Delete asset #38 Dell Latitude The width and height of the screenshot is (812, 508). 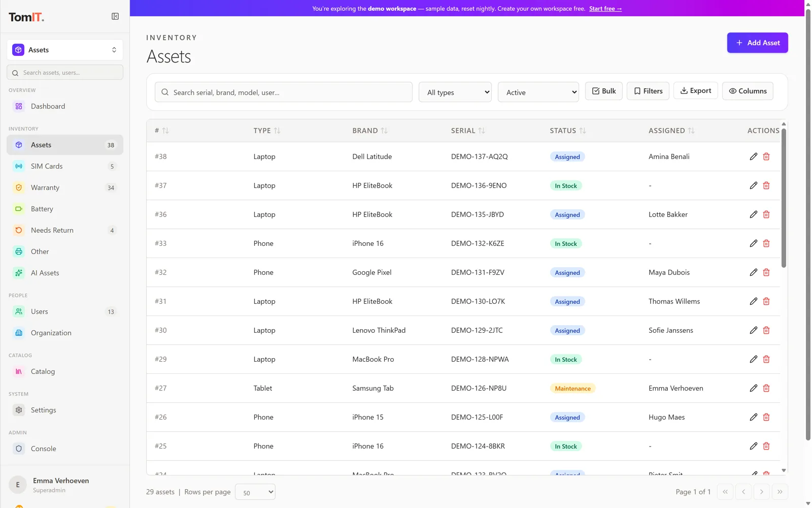[x=766, y=156]
